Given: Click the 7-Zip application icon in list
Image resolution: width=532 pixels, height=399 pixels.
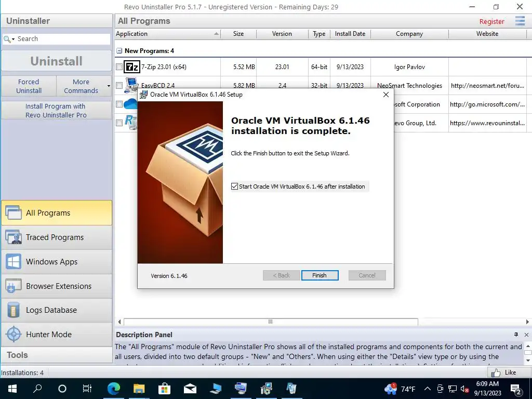Looking at the screenshot, I should 131,67.
